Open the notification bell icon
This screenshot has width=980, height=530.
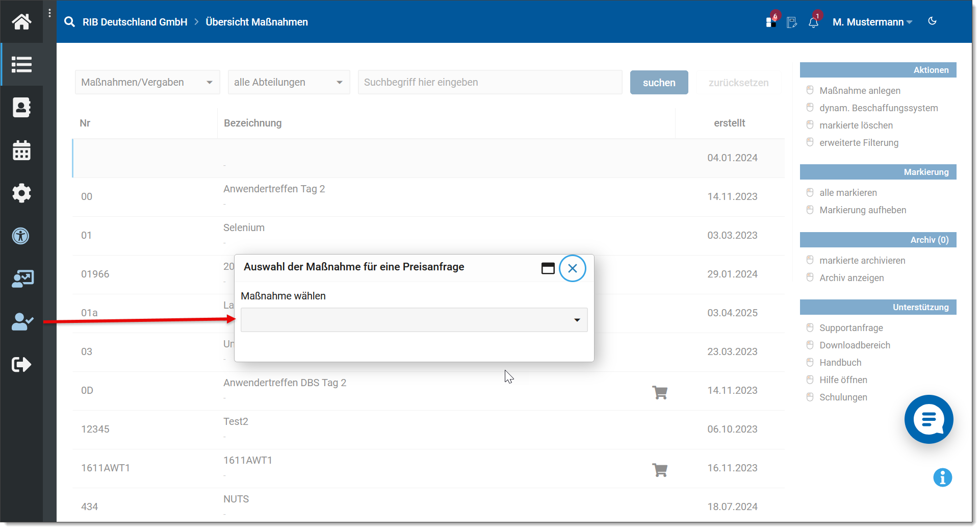click(813, 22)
